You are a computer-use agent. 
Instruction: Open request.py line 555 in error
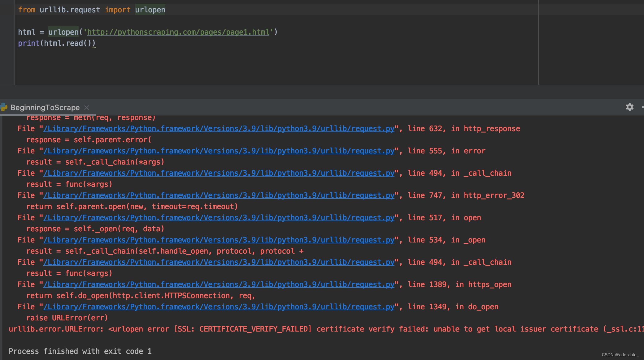(218, 151)
